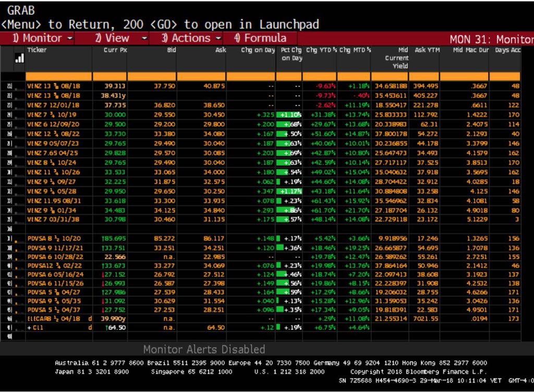
Task: Click the Ask YTM column header
Action: [427, 50]
